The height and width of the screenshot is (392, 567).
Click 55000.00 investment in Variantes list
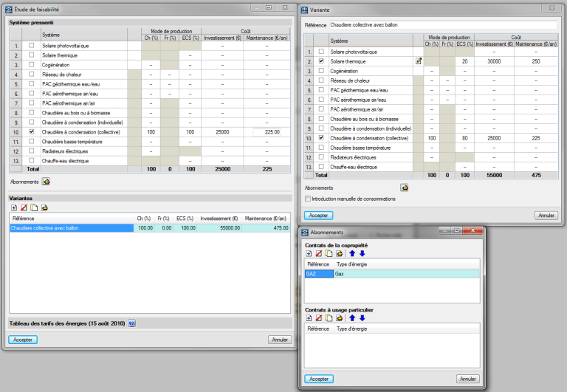tap(220, 228)
